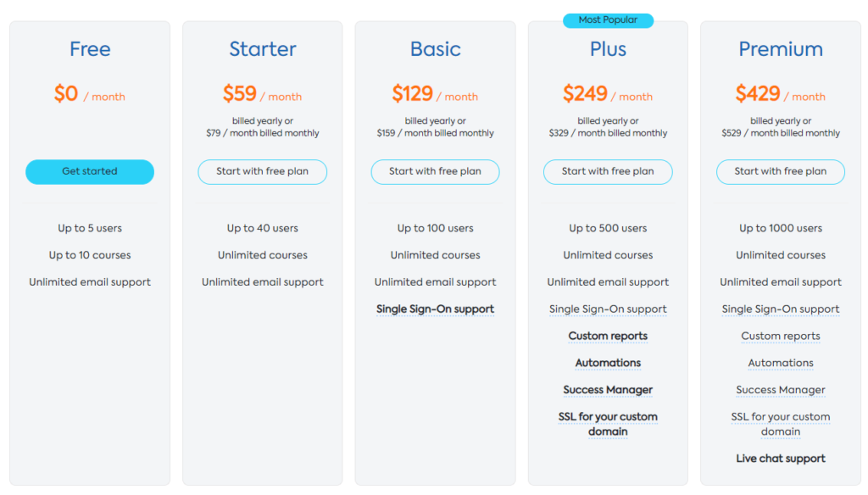Start with free plan under Basic
This screenshot has width=868, height=495.
435,171
